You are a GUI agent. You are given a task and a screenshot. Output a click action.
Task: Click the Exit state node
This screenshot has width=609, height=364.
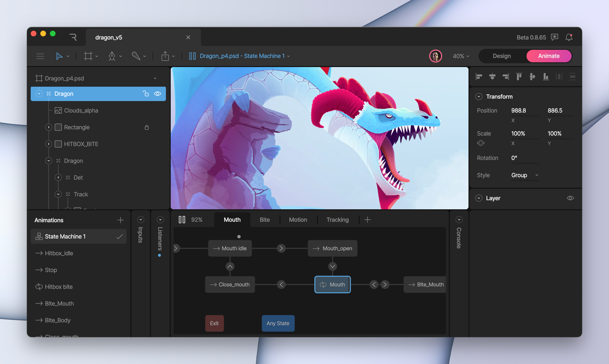click(x=214, y=323)
